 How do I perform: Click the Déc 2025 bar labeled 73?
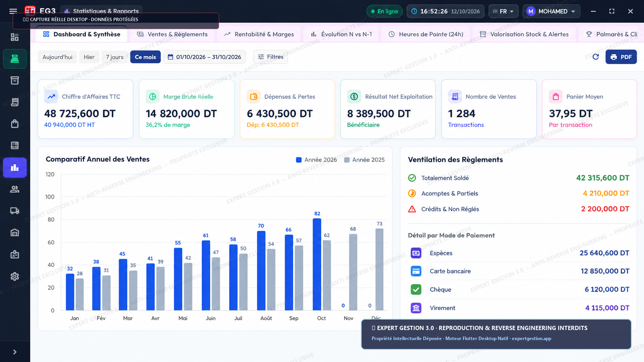(x=379, y=269)
